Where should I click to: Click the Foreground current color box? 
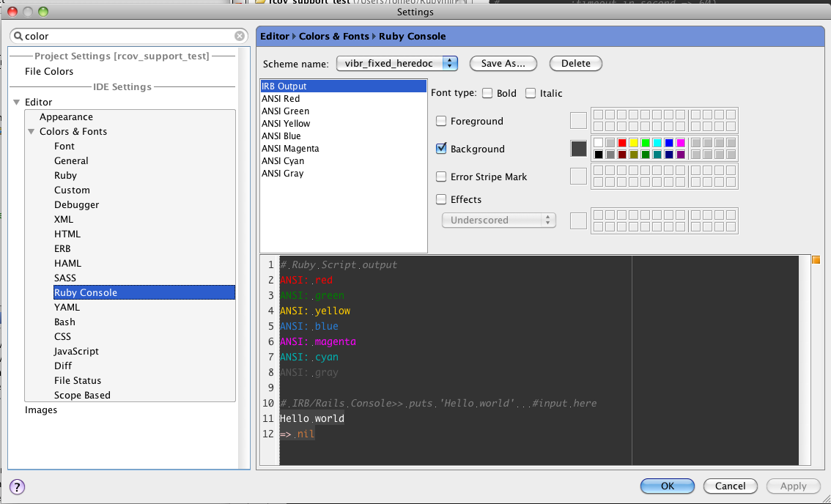(578, 121)
